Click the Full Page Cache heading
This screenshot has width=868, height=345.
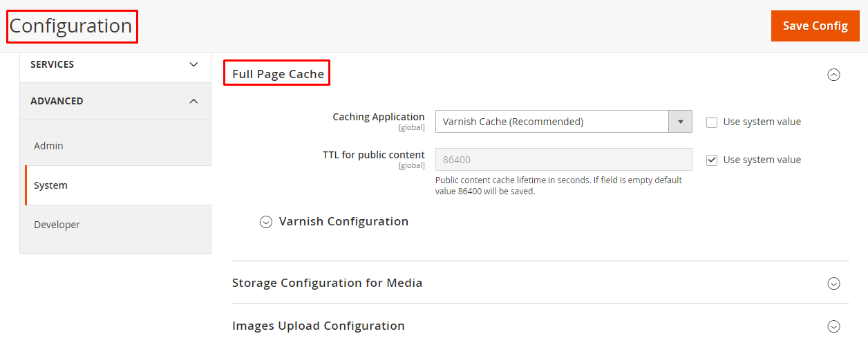[x=278, y=74]
